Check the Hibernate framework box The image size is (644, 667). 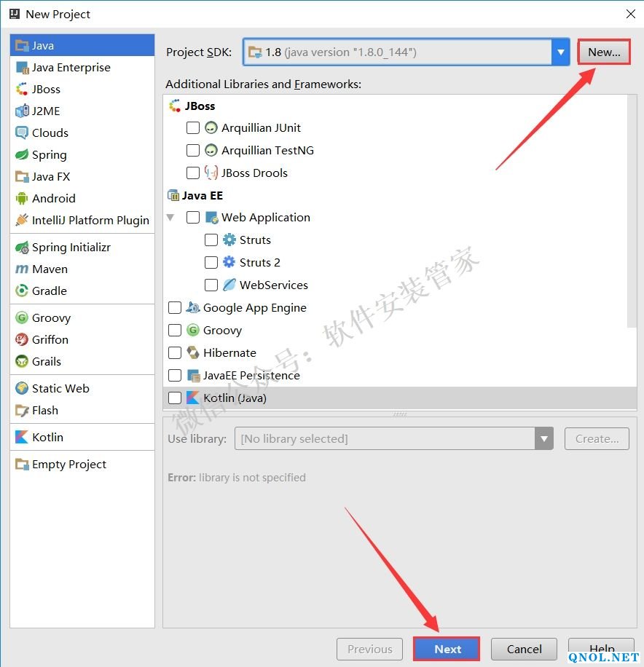[175, 352]
